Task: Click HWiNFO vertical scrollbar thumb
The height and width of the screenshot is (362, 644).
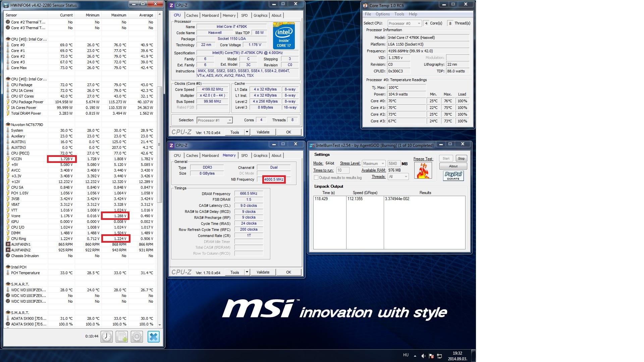Action: point(160,144)
